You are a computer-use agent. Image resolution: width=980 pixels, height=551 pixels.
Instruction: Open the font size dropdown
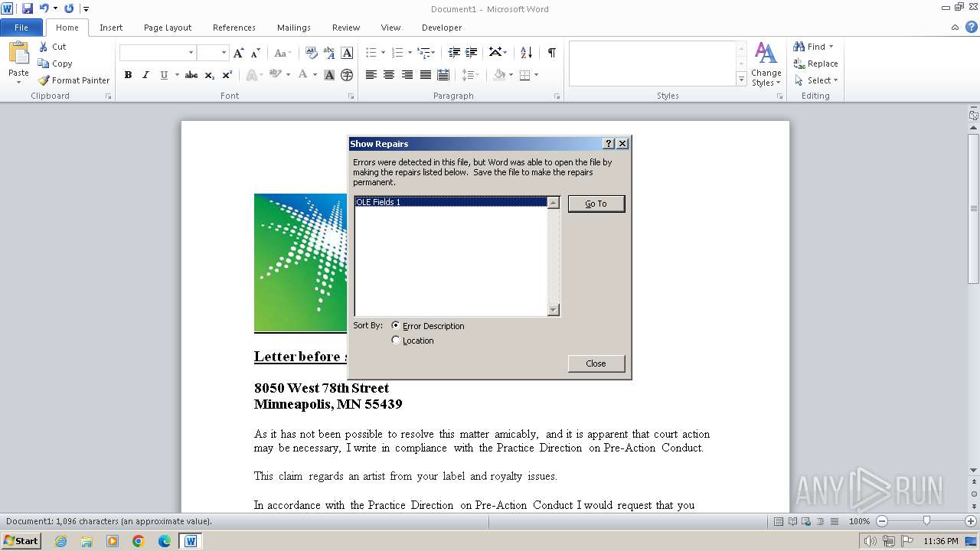(x=224, y=53)
